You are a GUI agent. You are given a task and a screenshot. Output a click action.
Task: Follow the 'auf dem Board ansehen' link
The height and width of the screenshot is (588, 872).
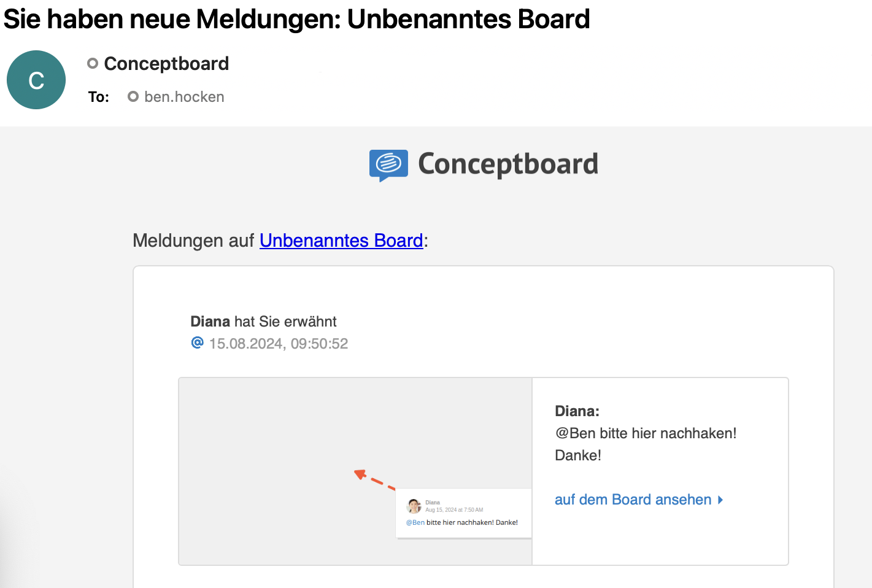[633, 500]
